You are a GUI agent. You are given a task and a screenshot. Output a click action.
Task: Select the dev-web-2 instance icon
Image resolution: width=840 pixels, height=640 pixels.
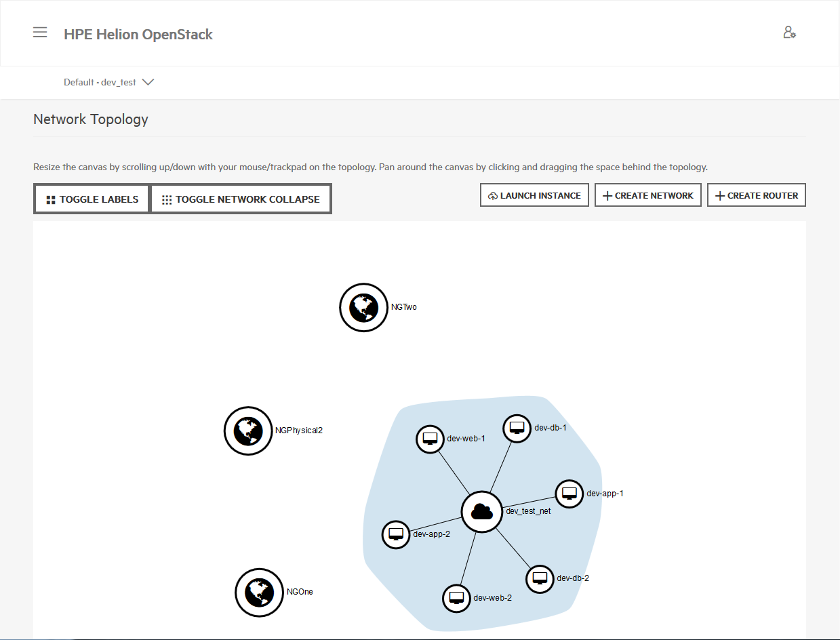coord(456,599)
